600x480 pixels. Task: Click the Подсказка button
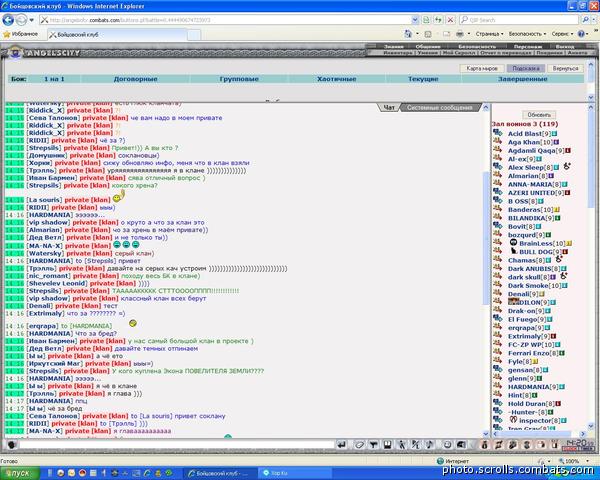525,68
